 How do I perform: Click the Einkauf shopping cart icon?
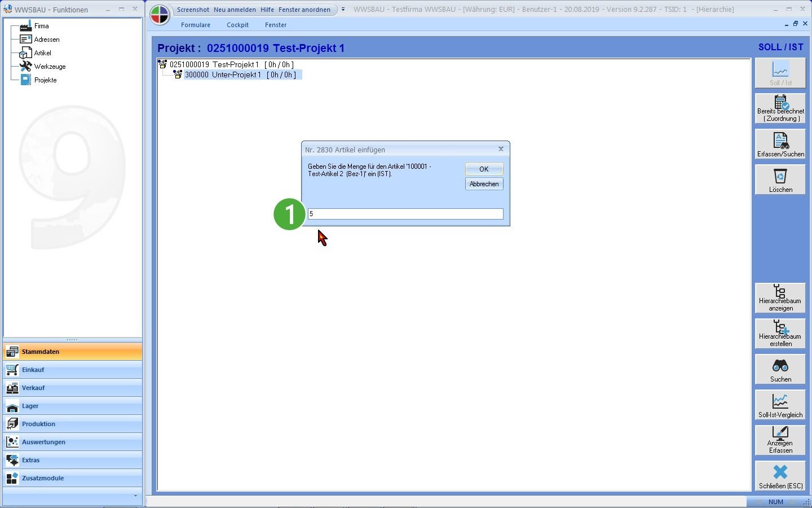click(x=12, y=370)
